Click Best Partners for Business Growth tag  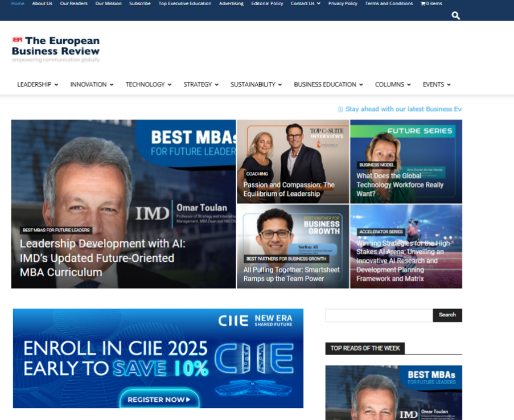(x=286, y=259)
